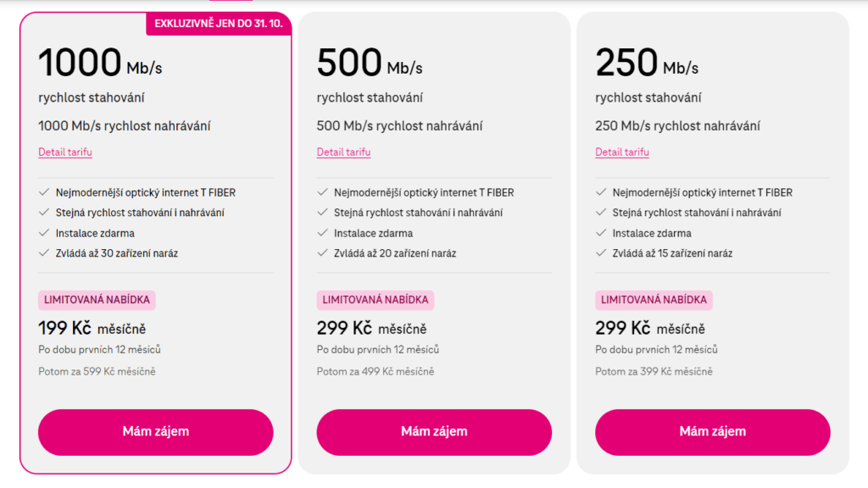
Task: Click the checkmark beside 'Zvládá až 20 zařízení naráz'
Action: [322, 253]
